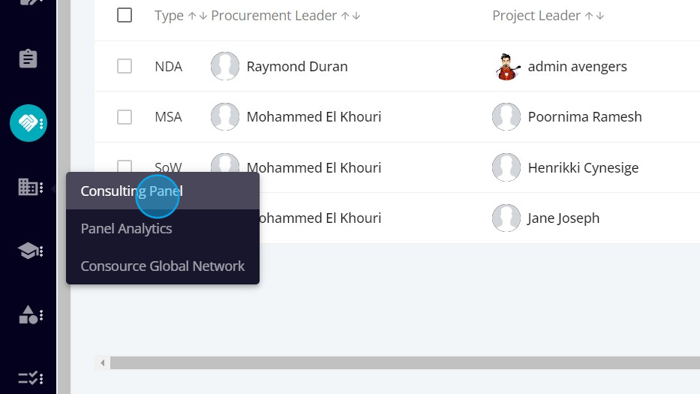
Task: Open the checklist icon in sidebar
Action: coord(30,378)
